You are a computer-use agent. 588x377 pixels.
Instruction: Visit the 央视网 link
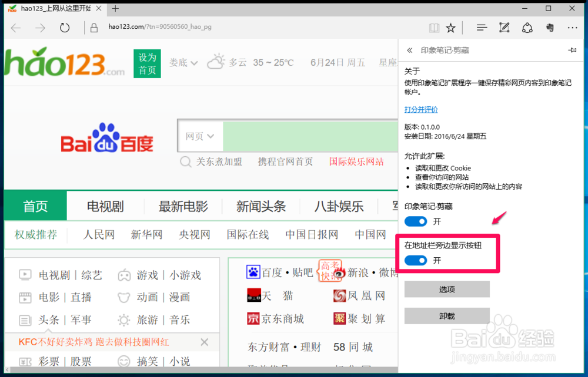coord(195,235)
